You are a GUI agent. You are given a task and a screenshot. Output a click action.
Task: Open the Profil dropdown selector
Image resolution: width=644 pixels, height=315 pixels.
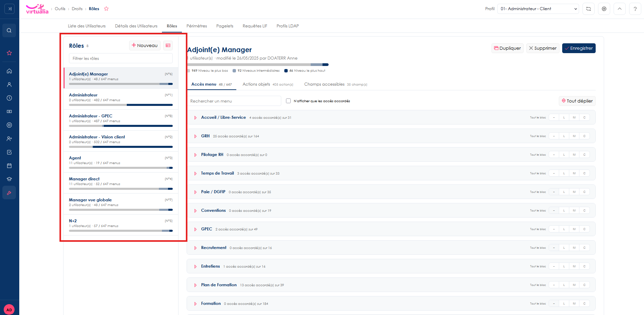(x=538, y=9)
